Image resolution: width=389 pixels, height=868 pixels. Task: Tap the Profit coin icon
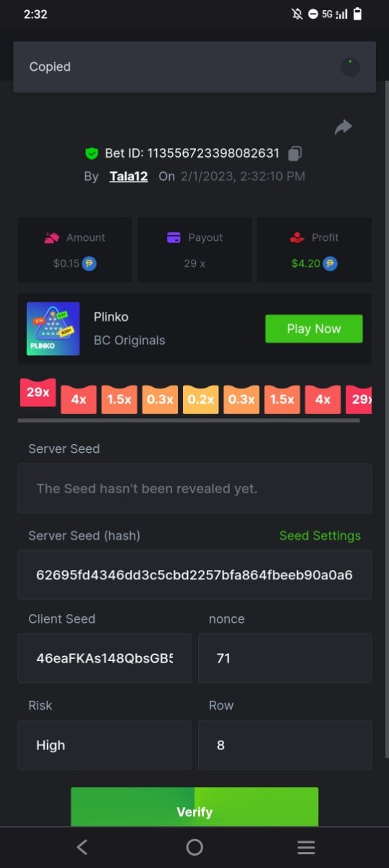pos(330,263)
